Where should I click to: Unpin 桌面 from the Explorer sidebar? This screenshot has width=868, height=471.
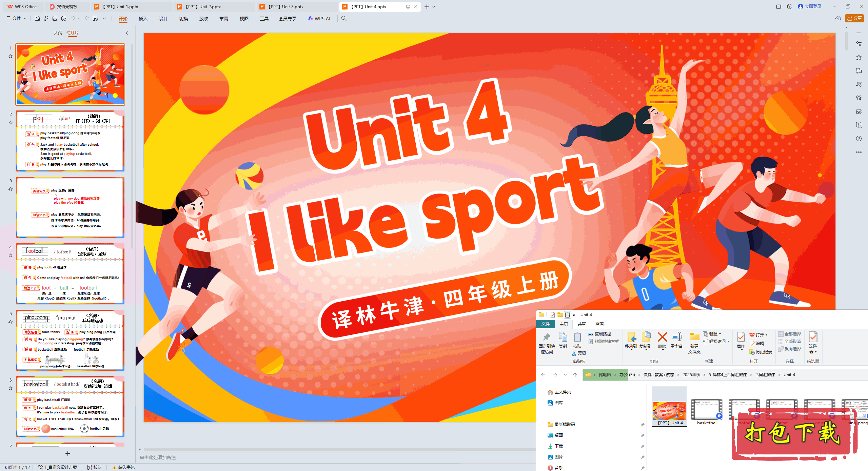[x=643, y=435]
